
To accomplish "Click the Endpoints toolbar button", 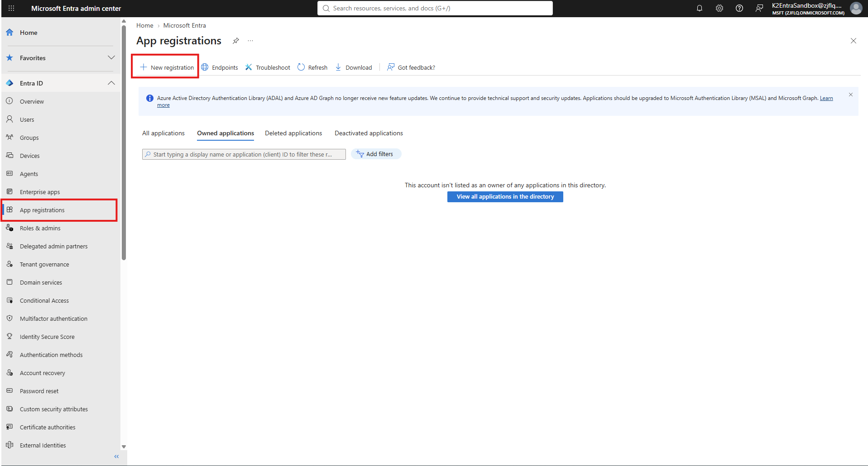I will tap(220, 67).
